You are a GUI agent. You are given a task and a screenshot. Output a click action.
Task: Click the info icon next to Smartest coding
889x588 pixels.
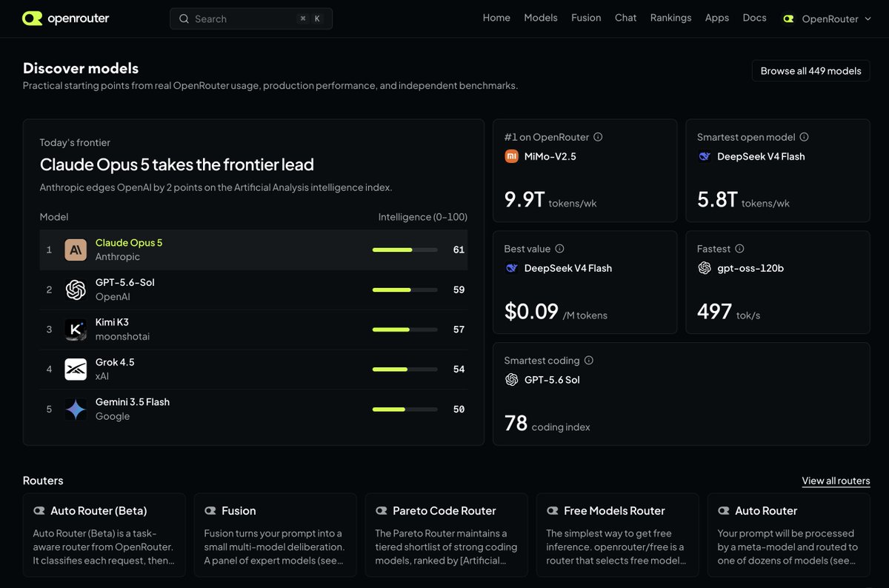click(588, 361)
